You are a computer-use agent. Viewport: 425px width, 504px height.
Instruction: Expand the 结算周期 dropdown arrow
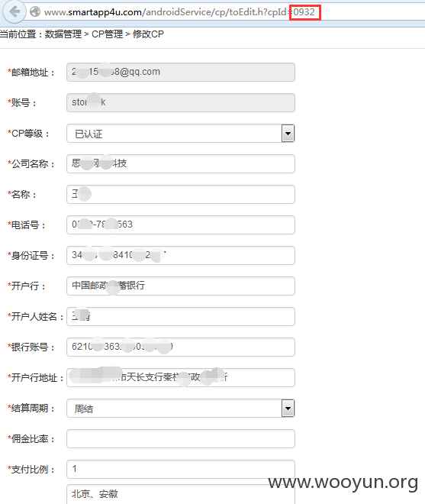click(x=288, y=409)
